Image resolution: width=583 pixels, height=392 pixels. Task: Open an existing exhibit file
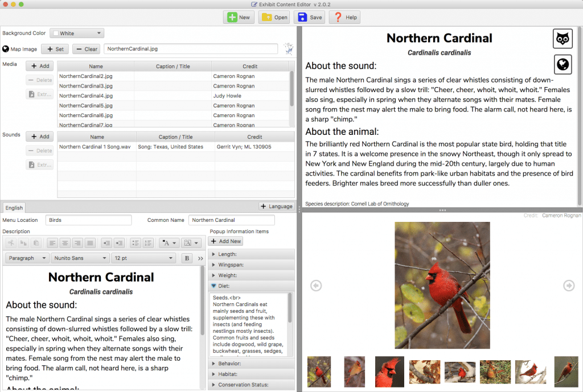click(274, 18)
